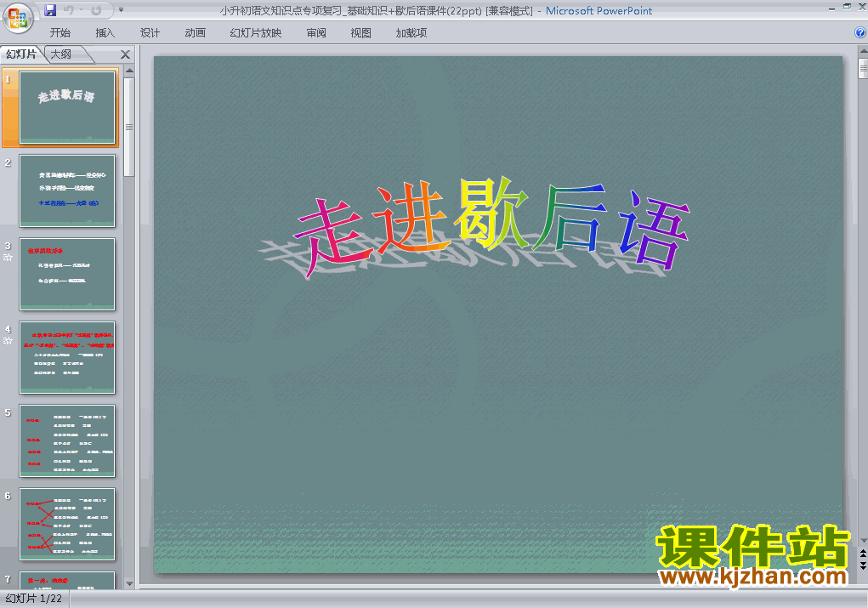Open the Undo history dropdown arrow
Viewport: 868px width, 608px height.
[81, 10]
